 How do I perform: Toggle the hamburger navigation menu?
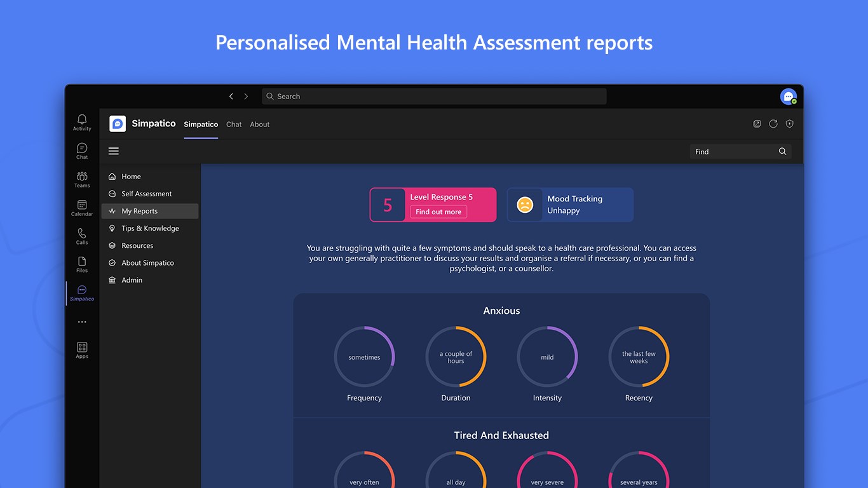click(114, 151)
